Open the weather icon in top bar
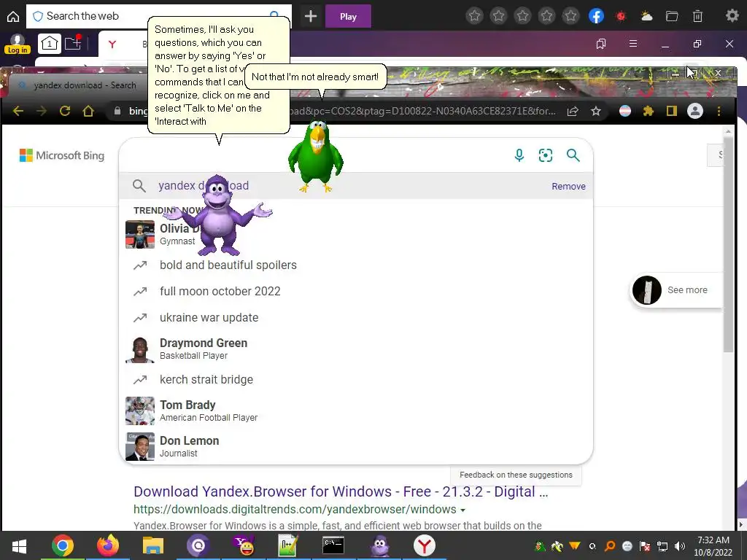The height and width of the screenshot is (560, 747). click(x=646, y=17)
